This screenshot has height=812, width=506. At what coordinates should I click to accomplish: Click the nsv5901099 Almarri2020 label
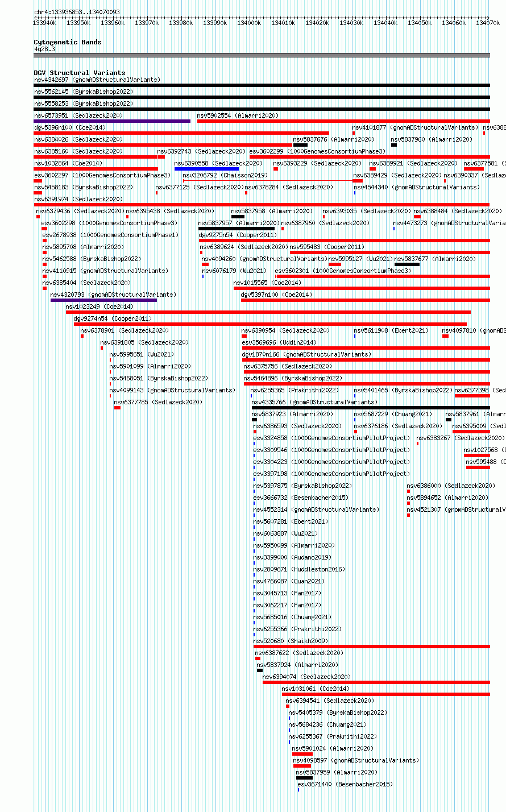click(x=150, y=366)
